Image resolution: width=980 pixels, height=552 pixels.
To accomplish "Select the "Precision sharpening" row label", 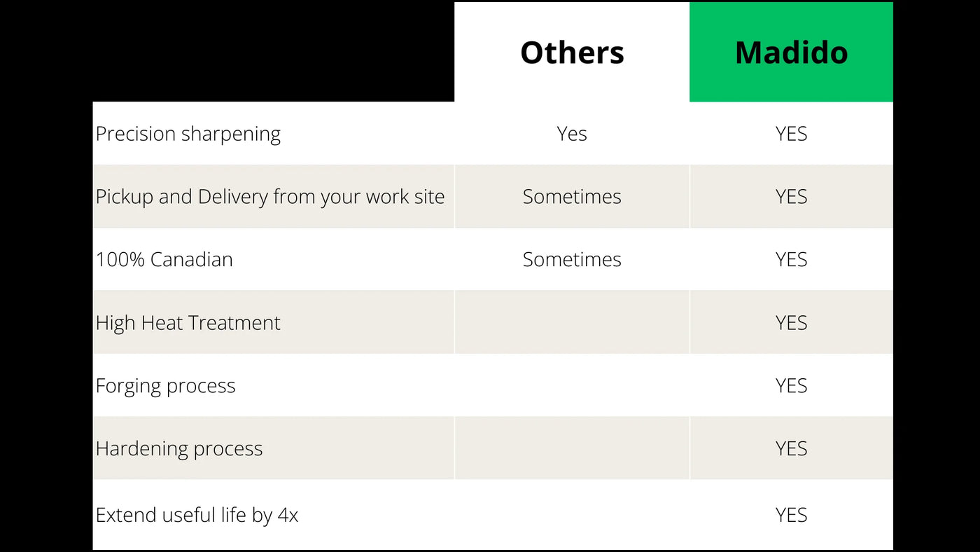I will point(188,134).
